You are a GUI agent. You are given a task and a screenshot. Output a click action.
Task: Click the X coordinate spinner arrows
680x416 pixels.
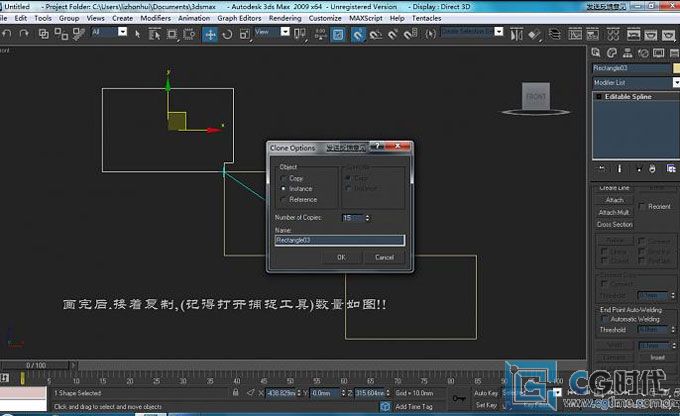[x=299, y=393]
